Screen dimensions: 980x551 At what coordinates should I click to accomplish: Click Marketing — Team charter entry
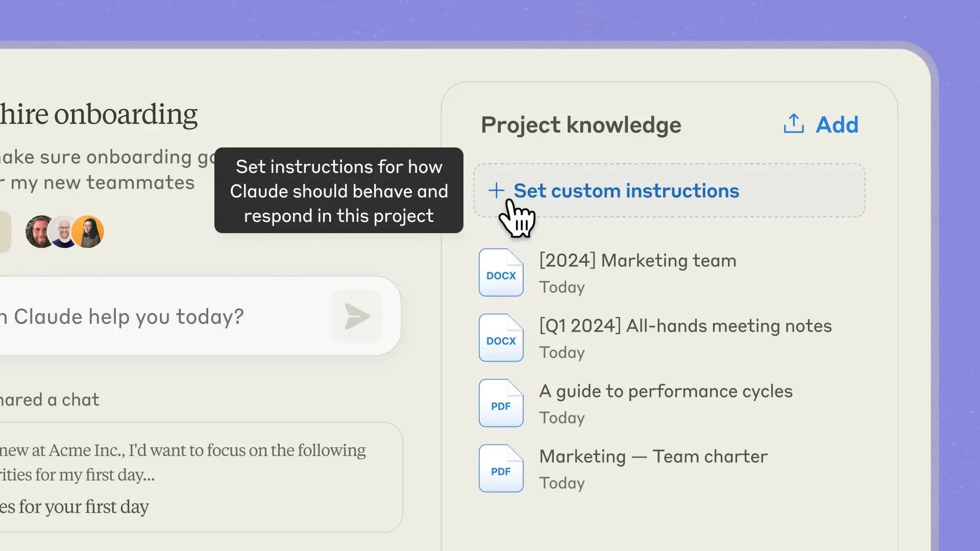pos(653,457)
